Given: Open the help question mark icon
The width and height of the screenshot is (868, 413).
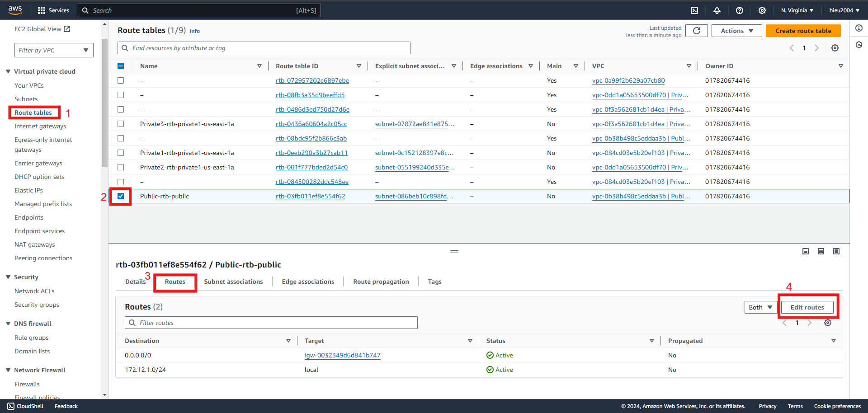Looking at the screenshot, I should coord(740,10).
